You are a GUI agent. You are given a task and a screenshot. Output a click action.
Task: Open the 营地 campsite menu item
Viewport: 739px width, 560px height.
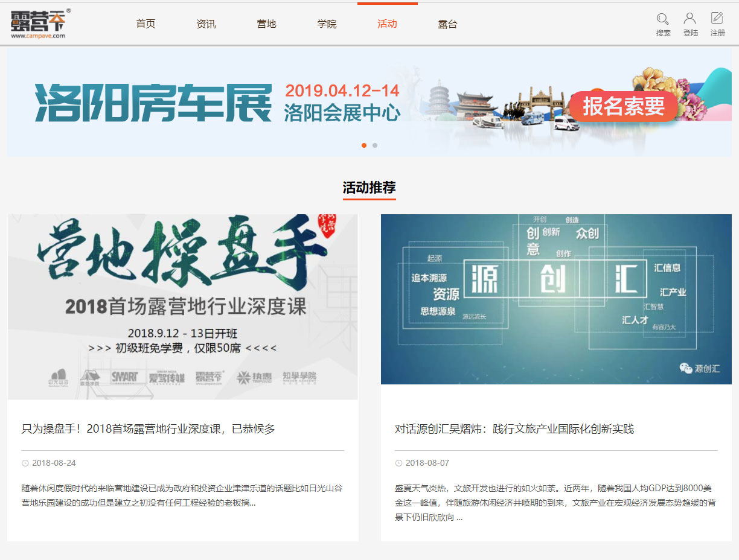tap(266, 24)
